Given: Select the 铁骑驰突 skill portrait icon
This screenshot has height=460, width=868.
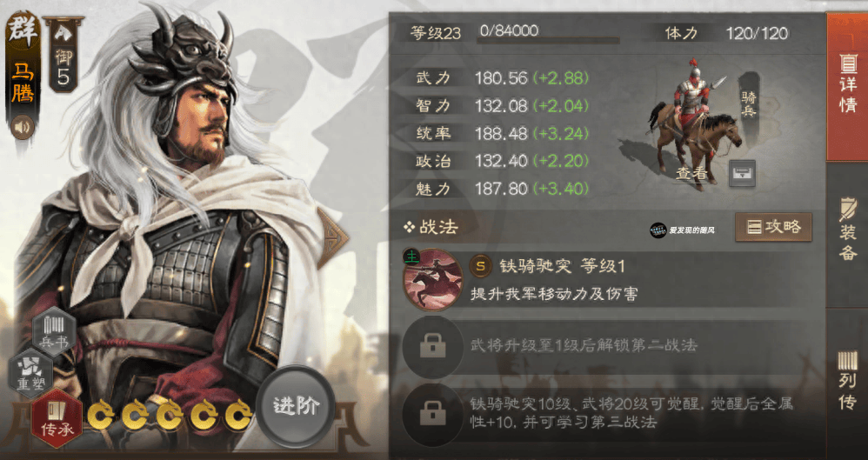Looking at the screenshot, I should (x=432, y=279).
